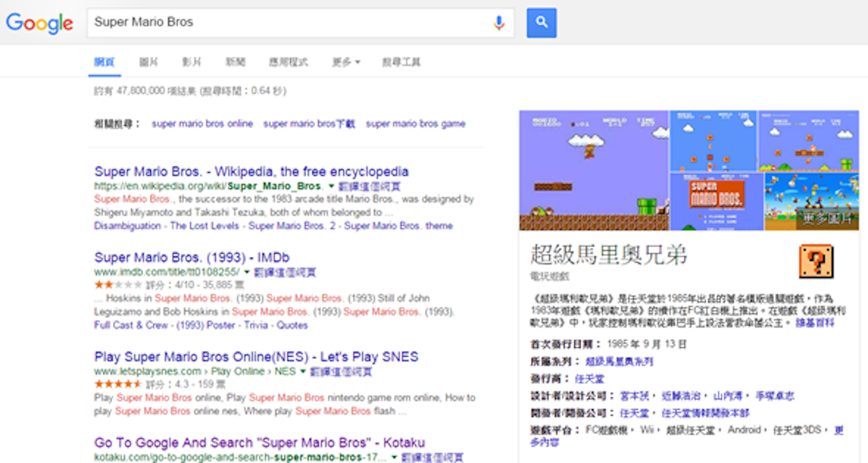
Task: Switch to the 應用程式 tab
Action: coord(288,62)
